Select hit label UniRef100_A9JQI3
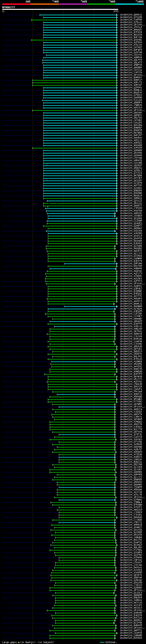 pos(131,608)
